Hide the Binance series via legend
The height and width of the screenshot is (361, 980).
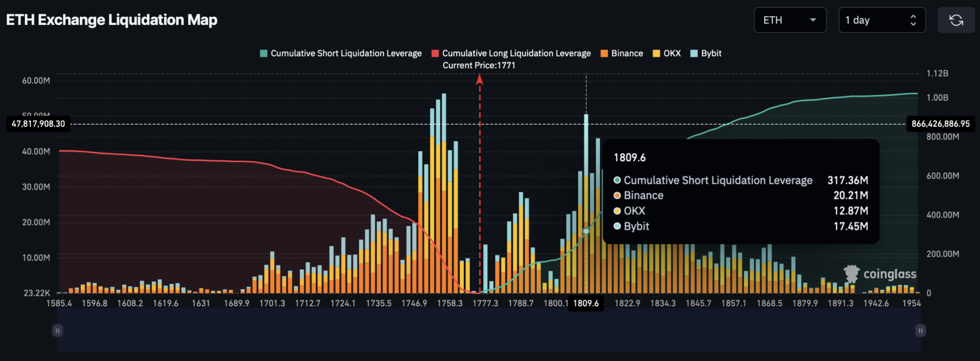coord(622,54)
